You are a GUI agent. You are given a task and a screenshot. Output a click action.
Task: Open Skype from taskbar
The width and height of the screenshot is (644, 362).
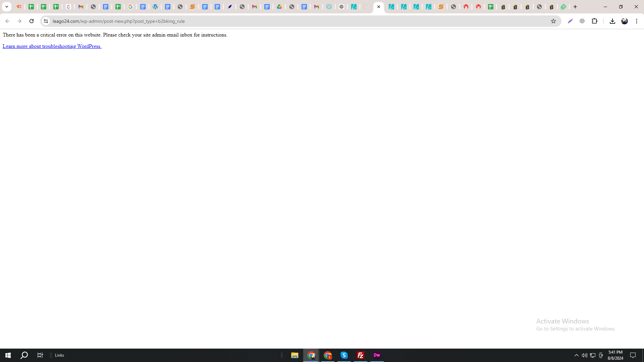[x=344, y=355]
